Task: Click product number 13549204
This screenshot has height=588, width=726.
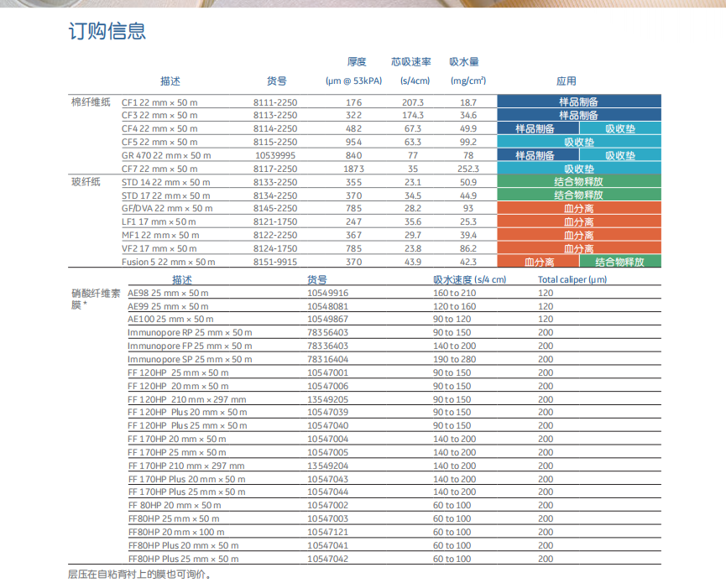Action: pos(328,466)
